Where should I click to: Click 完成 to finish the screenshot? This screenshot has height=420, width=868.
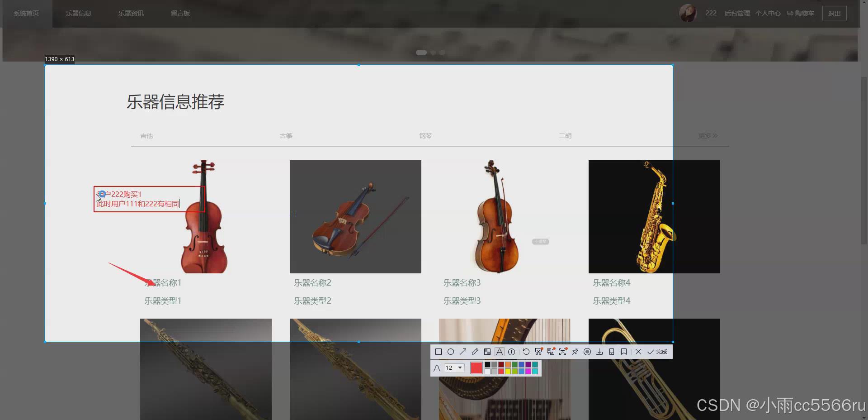(657, 352)
